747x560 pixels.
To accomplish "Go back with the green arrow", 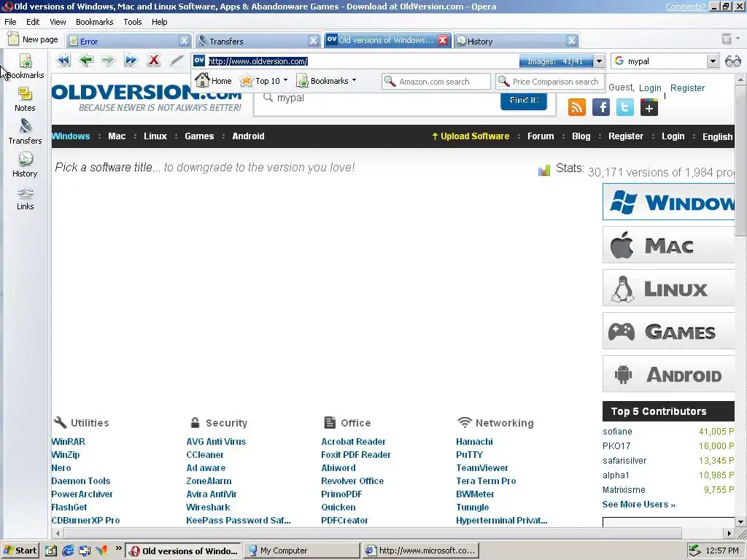I will click(86, 61).
